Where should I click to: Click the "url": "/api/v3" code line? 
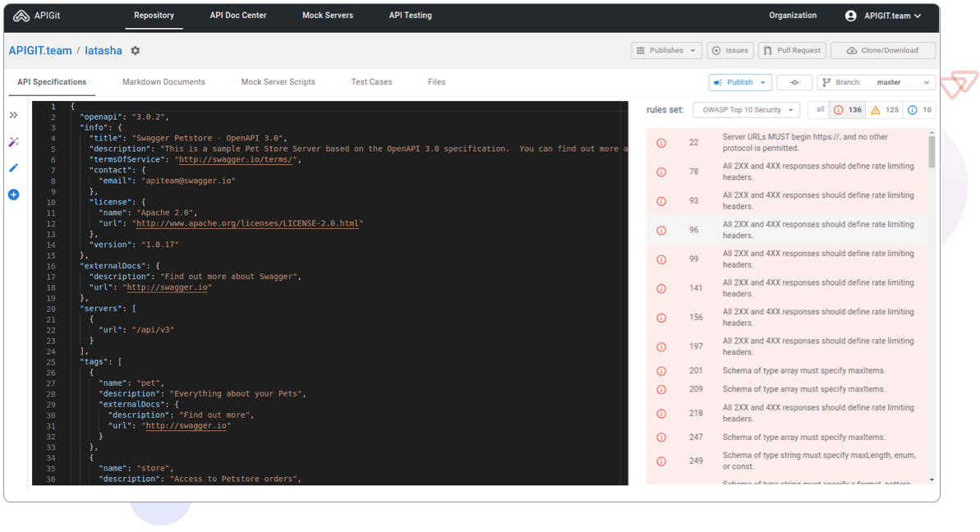pyautogui.click(x=136, y=330)
